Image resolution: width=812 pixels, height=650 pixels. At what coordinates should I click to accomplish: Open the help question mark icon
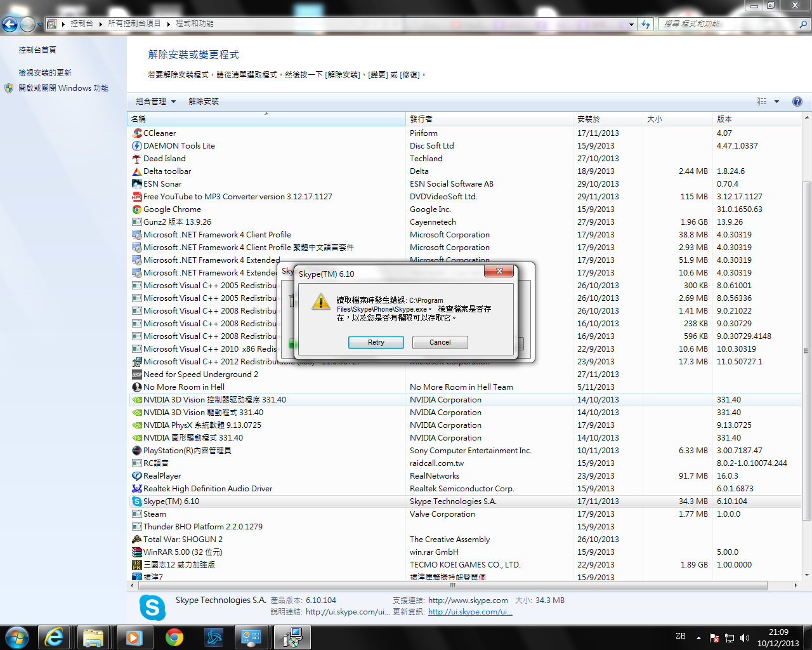click(797, 102)
